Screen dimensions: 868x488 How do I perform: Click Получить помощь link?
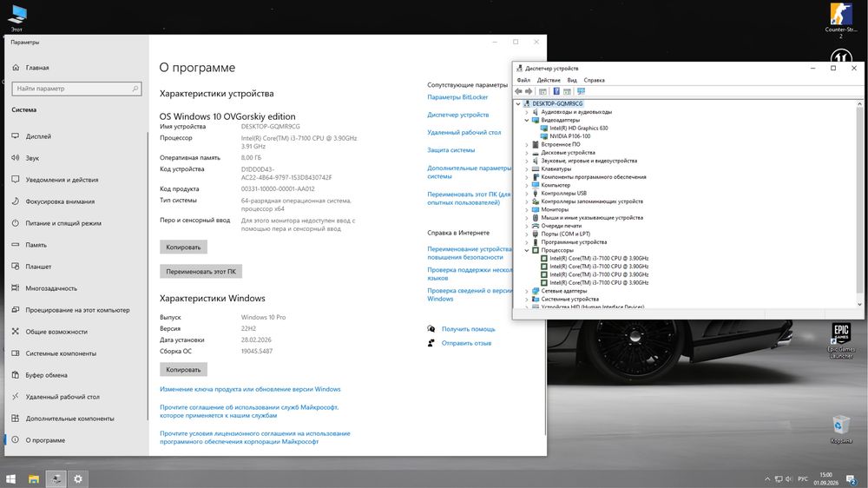[469, 329]
